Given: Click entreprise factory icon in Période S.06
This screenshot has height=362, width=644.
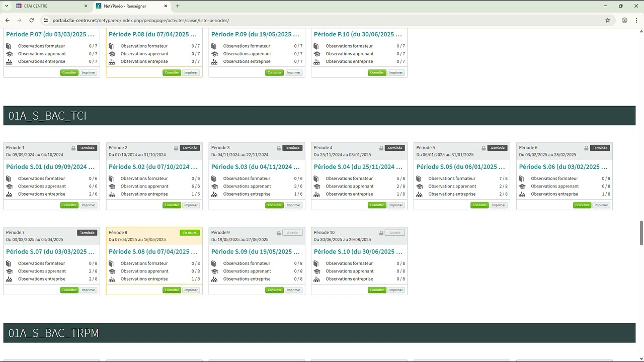Looking at the screenshot, I should point(522,194).
